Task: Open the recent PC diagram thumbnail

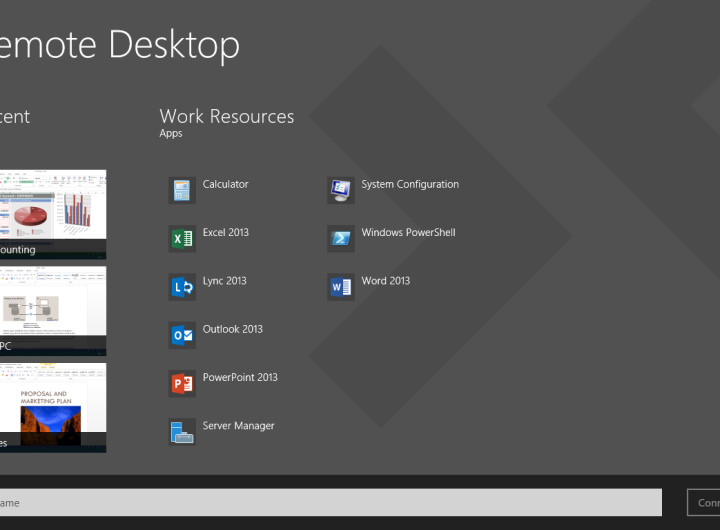Action: [x=53, y=311]
